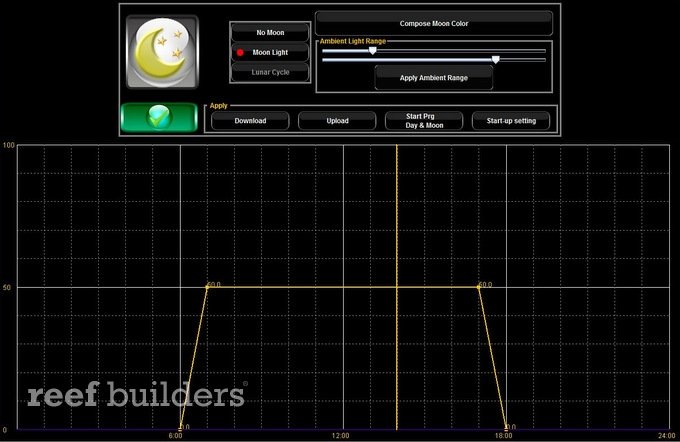Screen dimensions: 680x442
Task: Click the 100 intensity axis label
Action: click(8, 145)
